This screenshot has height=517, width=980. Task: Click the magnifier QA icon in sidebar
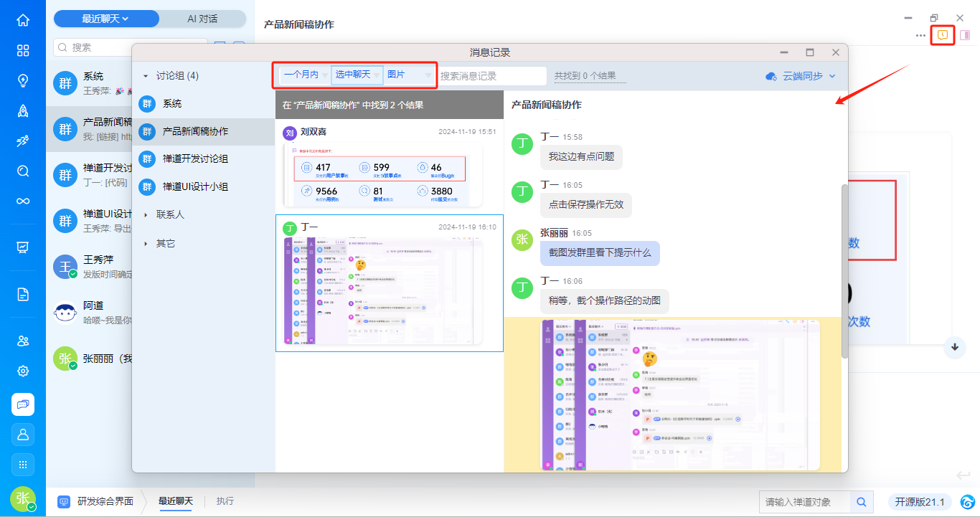[23, 171]
